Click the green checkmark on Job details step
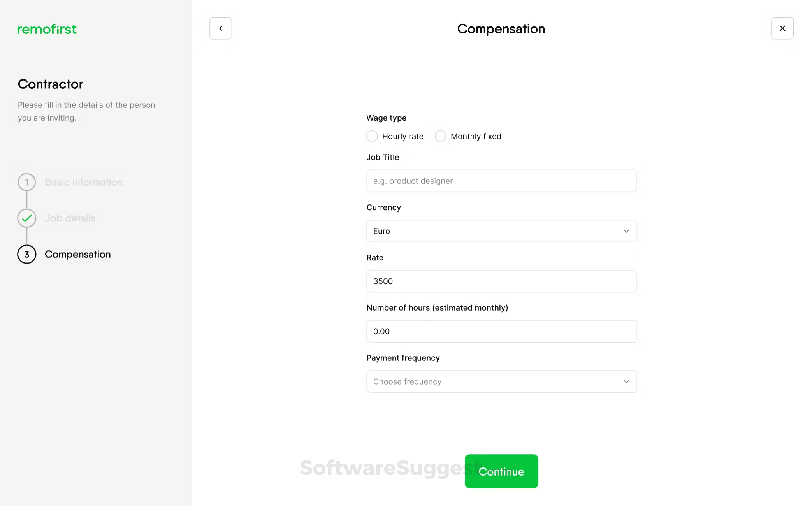812x506 pixels. pyautogui.click(x=26, y=218)
